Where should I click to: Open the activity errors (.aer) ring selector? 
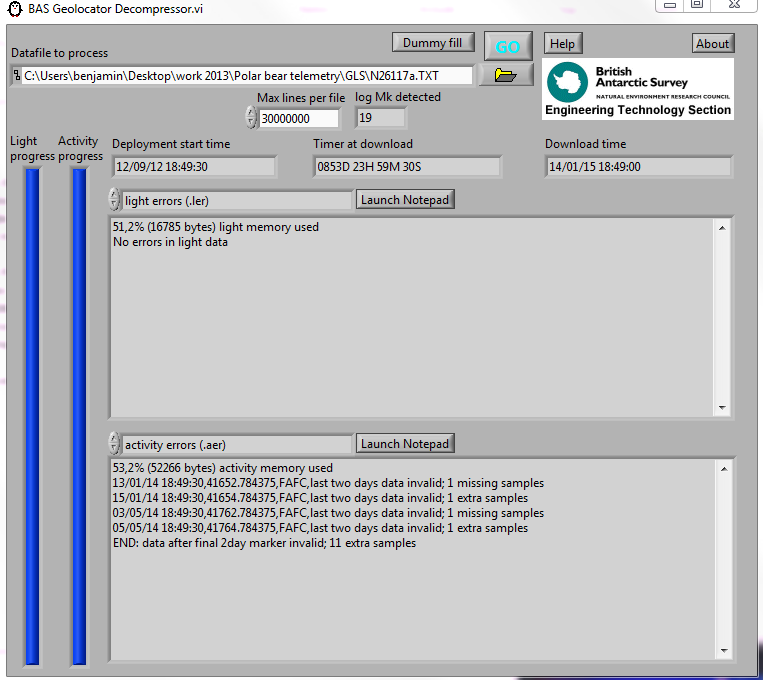click(x=236, y=444)
